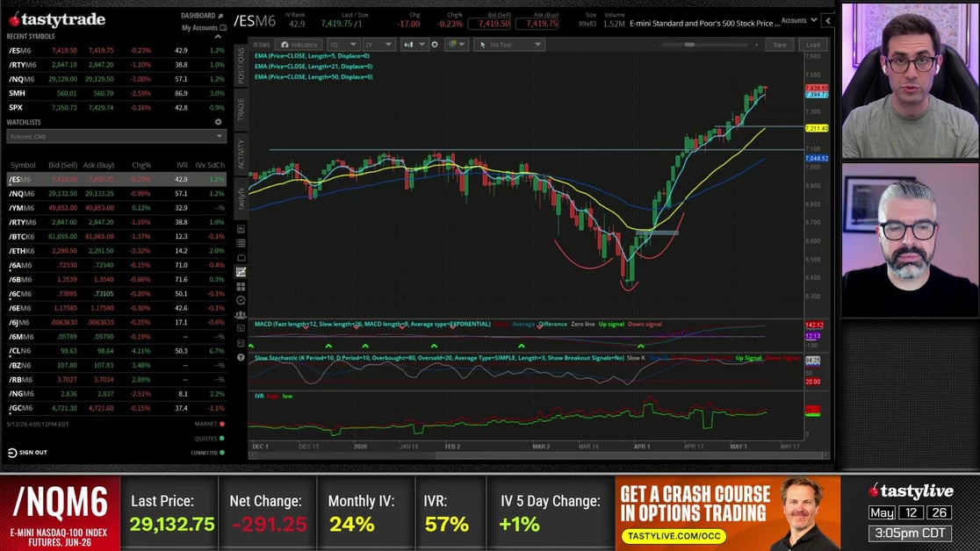Click the gauge sidebar icon
Viewport: 980px width, 551px height.
241,300
